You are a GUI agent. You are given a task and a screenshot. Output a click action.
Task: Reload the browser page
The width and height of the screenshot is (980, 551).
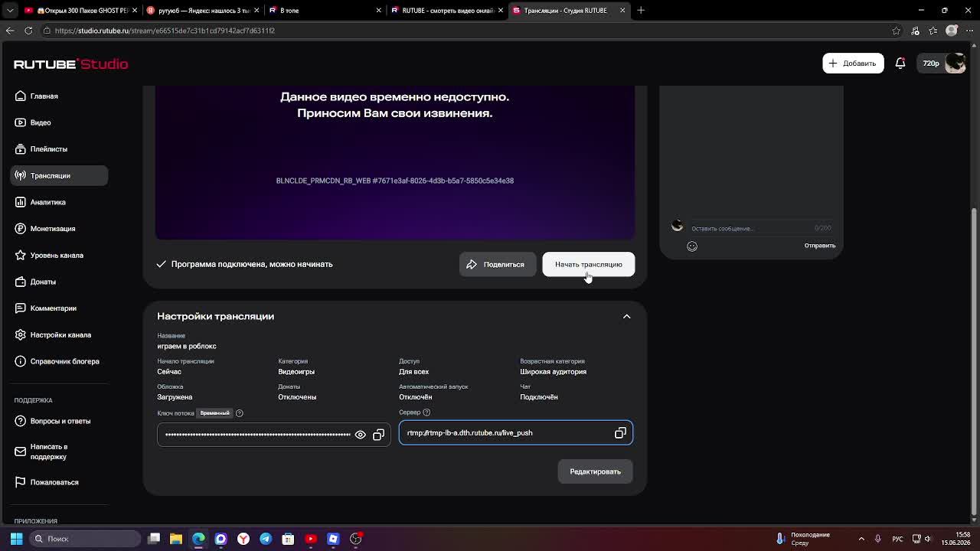(x=28, y=31)
